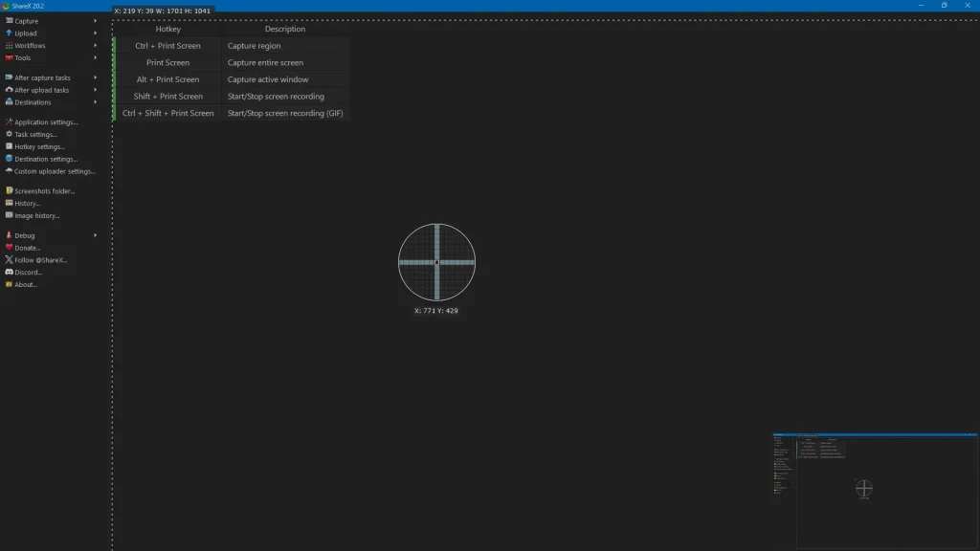This screenshot has width=980, height=551.
Task: Click the Tools toolbox icon
Action: [x=9, y=57]
